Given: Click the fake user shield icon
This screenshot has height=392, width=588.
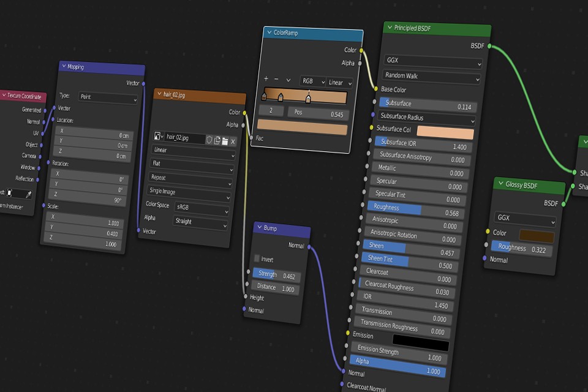Looking at the screenshot, I should coord(209,140).
